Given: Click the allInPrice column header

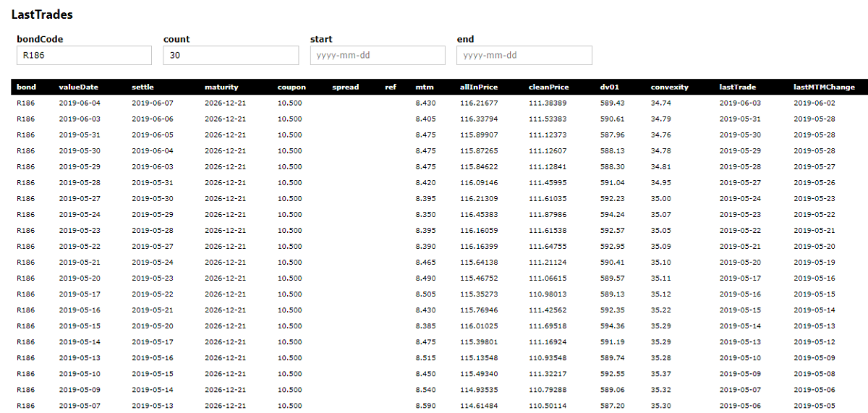Looking at the screenshot, I should click(x=479, y=87).
